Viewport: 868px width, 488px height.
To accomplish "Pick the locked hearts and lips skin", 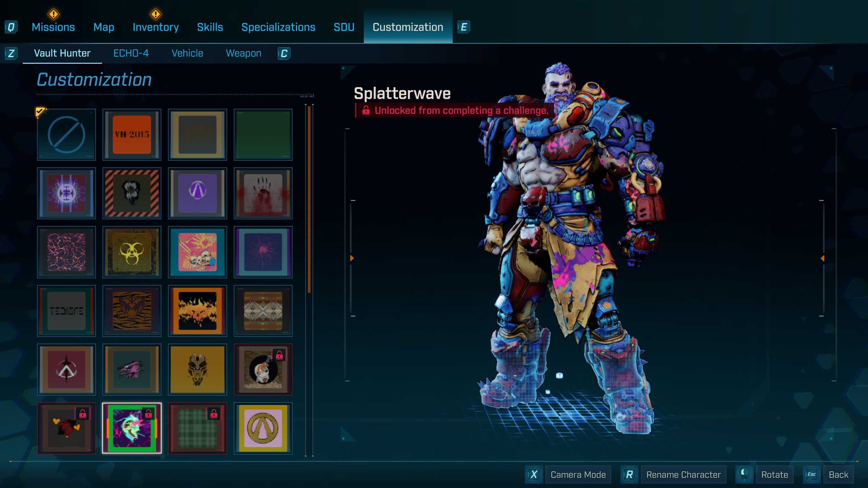I will click(x=66, y=428).
